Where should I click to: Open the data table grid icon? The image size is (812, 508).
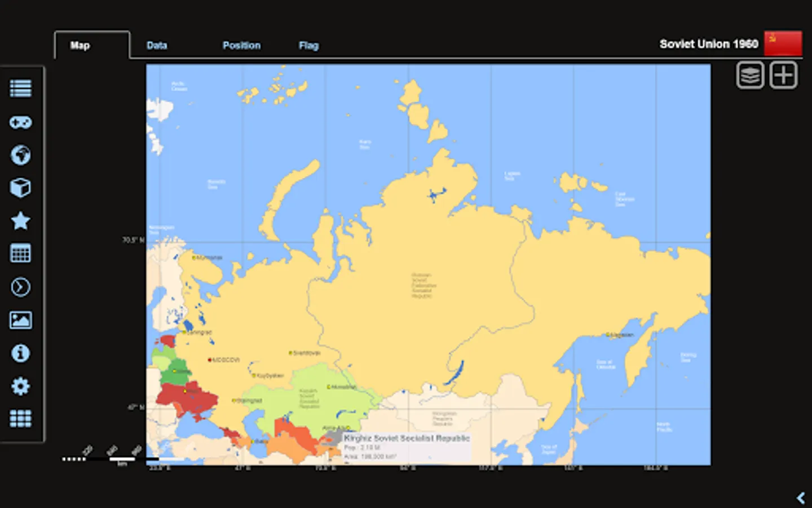[21, 253]
